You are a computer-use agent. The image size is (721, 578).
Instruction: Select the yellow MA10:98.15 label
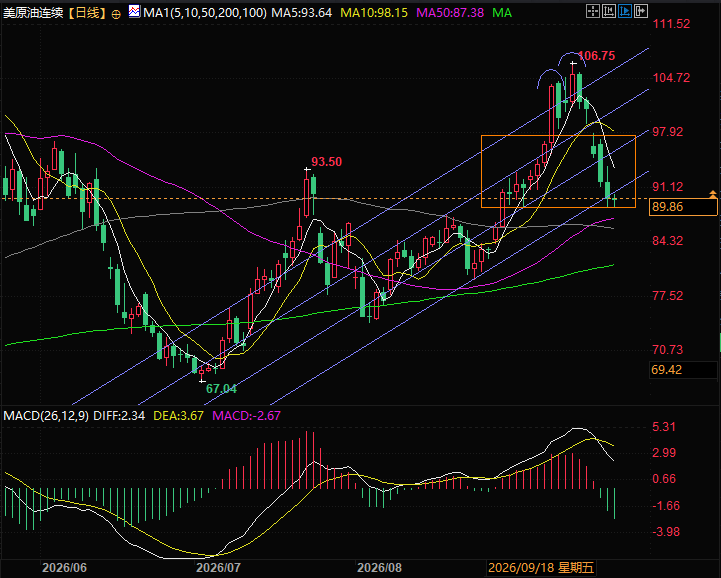click(374, 13)
